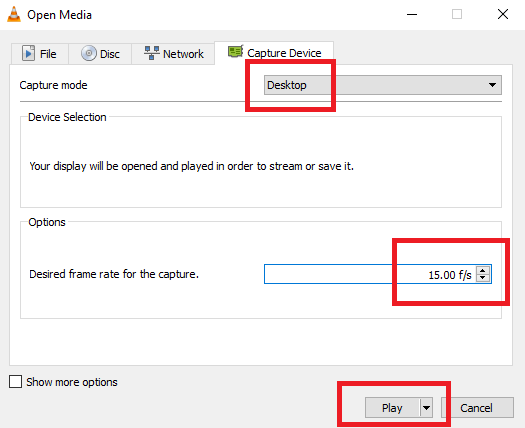The image size is (525, 428).
Task: Click the Capture mode dropdown arrow
Action: (492, 85)
